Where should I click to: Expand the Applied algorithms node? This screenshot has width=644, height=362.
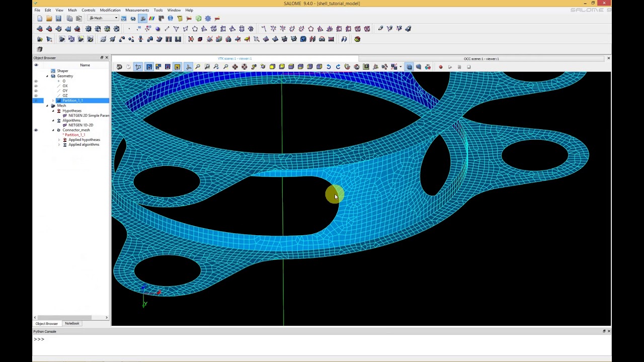pos(59,145)
